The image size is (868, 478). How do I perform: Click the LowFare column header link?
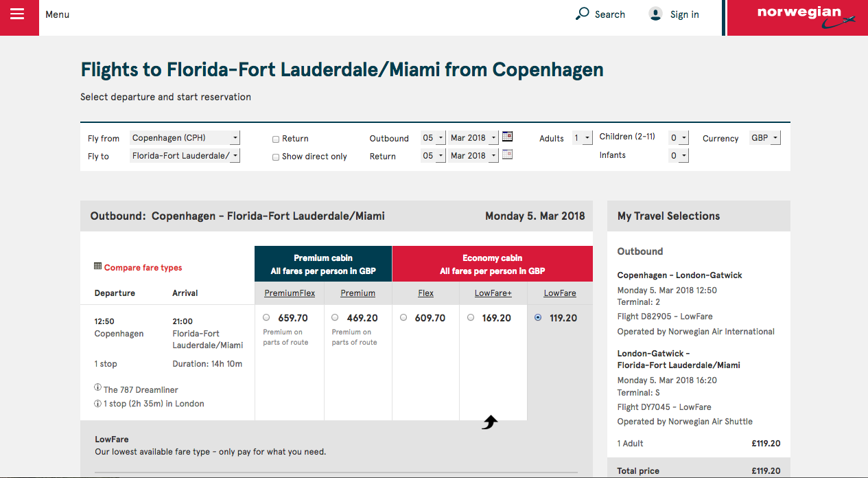pos(560,293)
